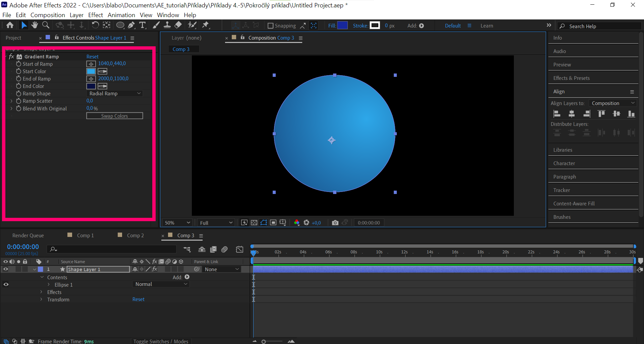This screenshot has width=644, height=344.
Task: Open the Start Color swatch
Action: pyautogui.click(x=91, y=71)
